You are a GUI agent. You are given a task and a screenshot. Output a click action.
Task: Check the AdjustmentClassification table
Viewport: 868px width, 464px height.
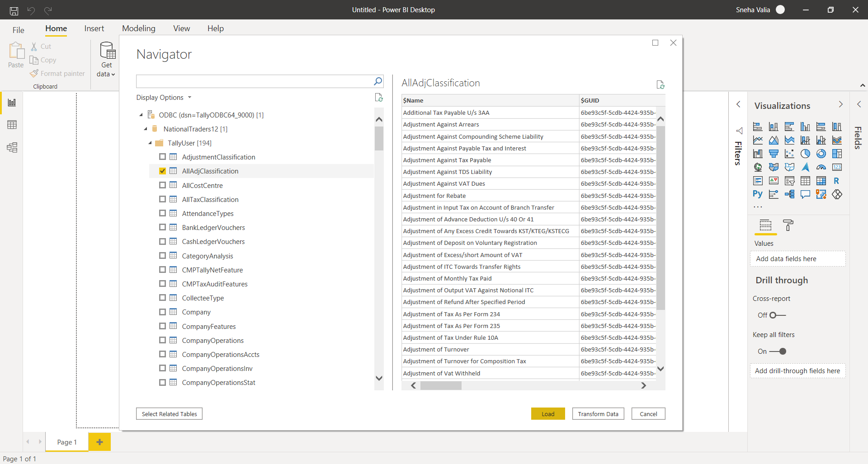162,157
